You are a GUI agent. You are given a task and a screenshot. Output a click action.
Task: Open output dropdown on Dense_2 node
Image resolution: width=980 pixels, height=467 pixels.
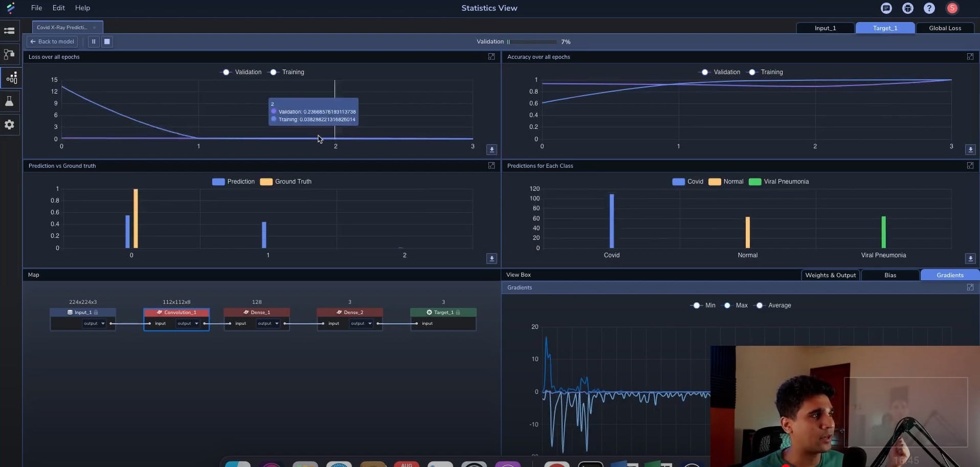(x=361, y=323)
